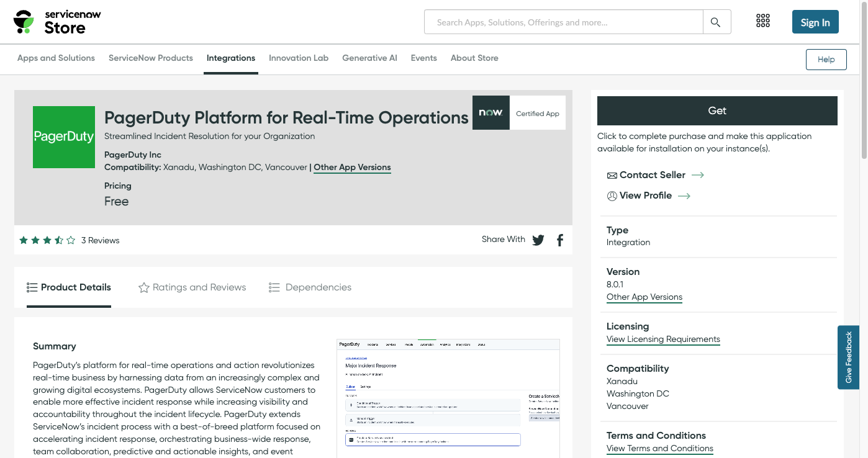The image size is (868, 458).
Task: Open View Terms and Conditions link
Action: click(660, 449)
